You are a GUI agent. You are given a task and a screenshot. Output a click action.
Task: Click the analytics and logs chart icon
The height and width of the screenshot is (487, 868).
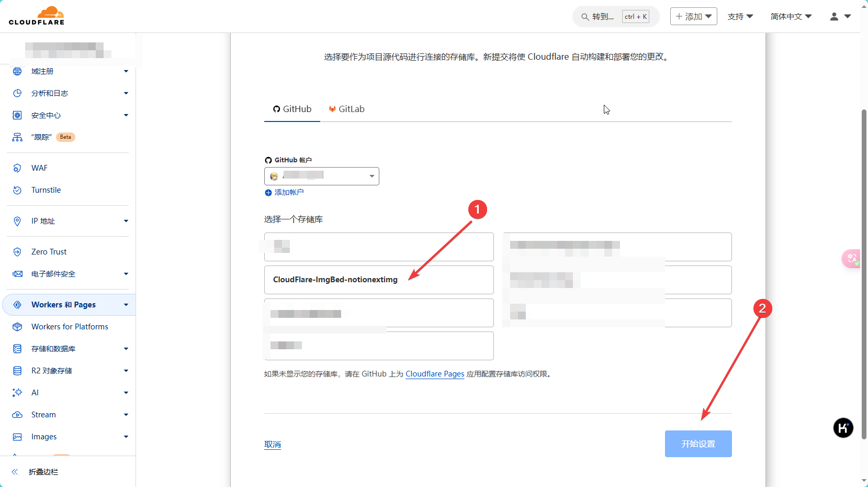[17, 93]
